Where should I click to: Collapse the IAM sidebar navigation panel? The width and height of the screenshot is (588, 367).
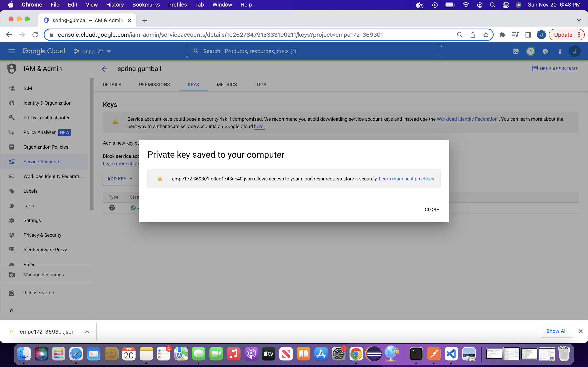pos(11,311)
